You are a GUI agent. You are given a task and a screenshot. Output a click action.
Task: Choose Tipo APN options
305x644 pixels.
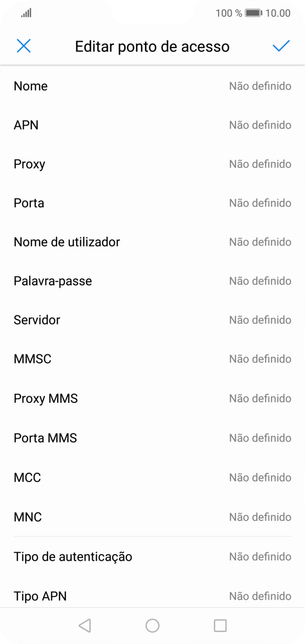point(152,596)
